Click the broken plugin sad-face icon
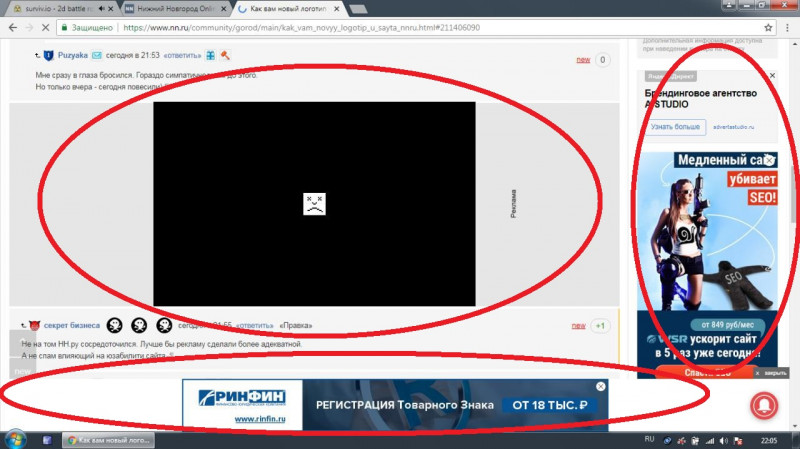 point(314,204)
